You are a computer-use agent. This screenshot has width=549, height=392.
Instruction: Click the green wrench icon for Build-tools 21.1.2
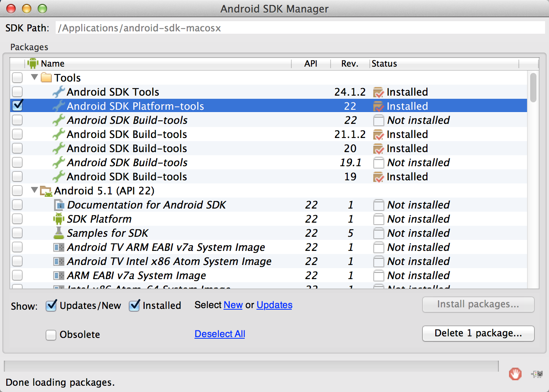click(59, 134)
